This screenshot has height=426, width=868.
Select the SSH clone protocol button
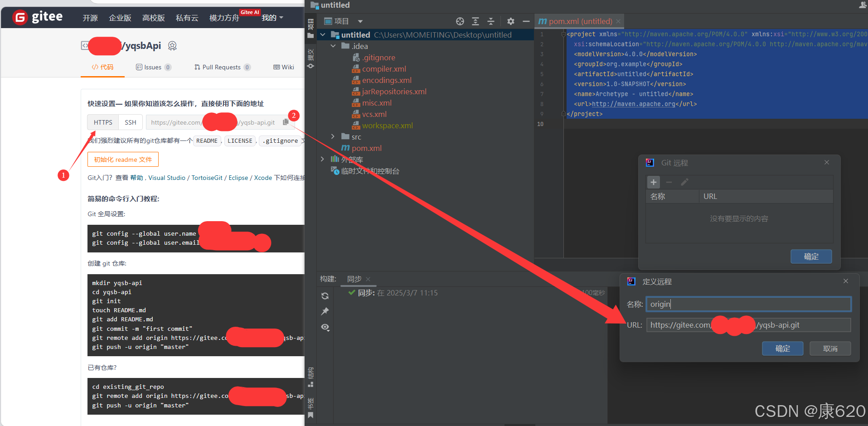point(131,122)
